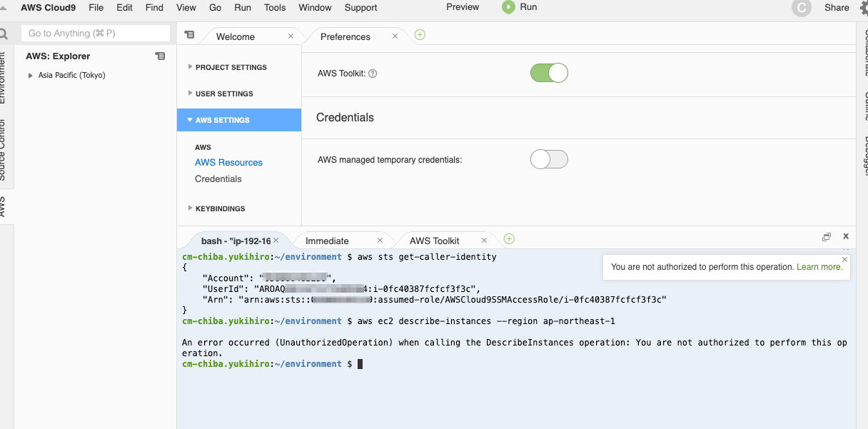This screenshot has height=429, width=868.
Task: Click the Go to Anything search field
Action: click(94, 33)
